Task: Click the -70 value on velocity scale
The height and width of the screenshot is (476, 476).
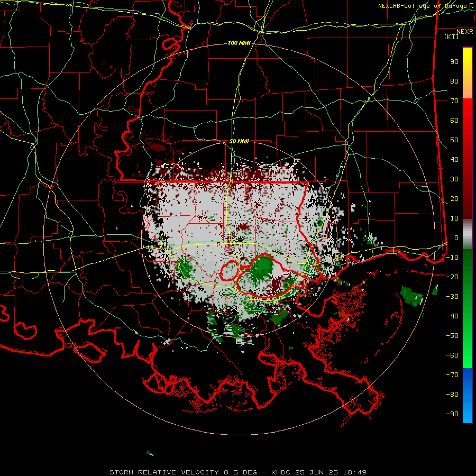Action: pyautogui.click(x=452, y=375)
